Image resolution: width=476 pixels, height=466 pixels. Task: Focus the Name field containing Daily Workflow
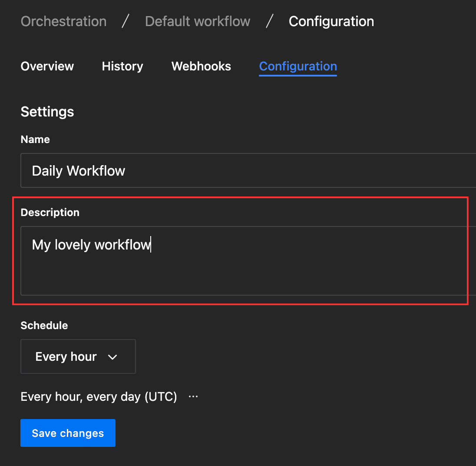click(248, 170)
